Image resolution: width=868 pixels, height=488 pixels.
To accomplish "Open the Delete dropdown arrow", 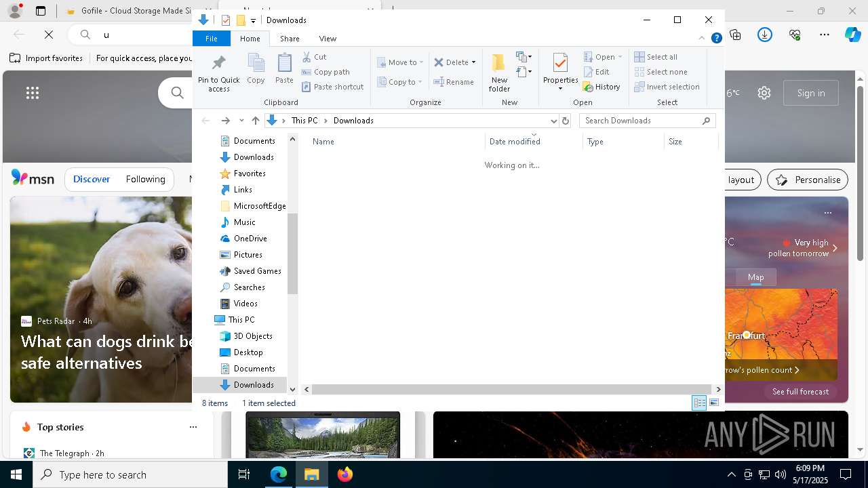I will point(473,62).
